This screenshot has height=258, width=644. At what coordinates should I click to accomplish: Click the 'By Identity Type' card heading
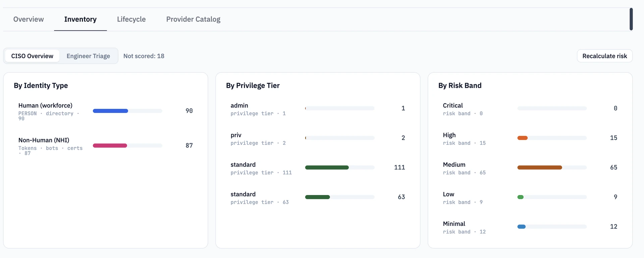pyautogui.click(x=41, y=85)
